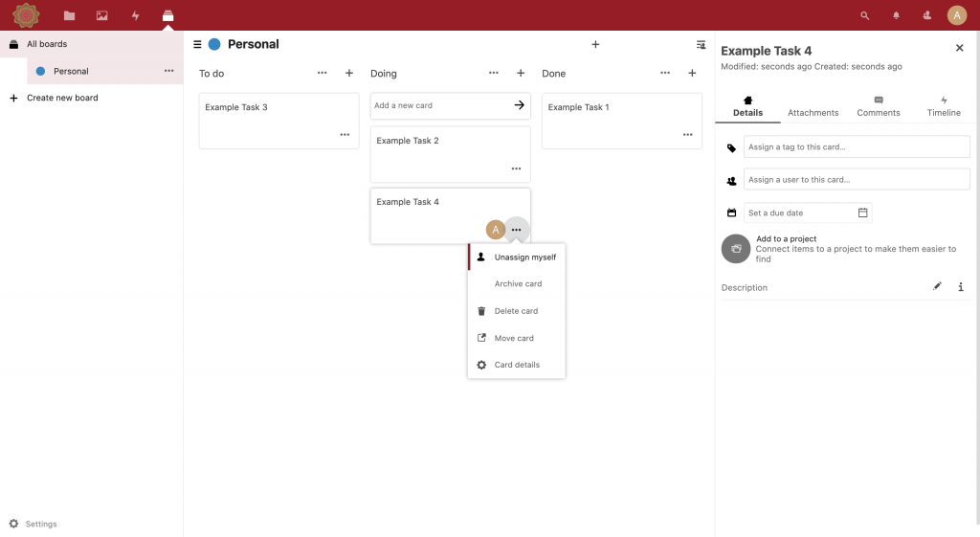Screen dimensions: 980x537
Task: Click the Assign a user field
Action: coord(857,179)
